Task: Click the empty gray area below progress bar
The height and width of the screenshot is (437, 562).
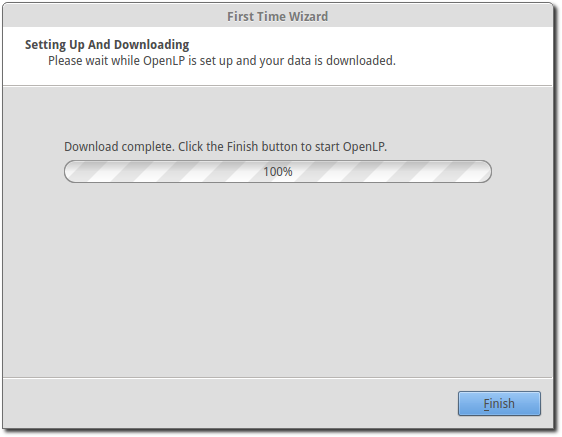Action: click(277, 280)
